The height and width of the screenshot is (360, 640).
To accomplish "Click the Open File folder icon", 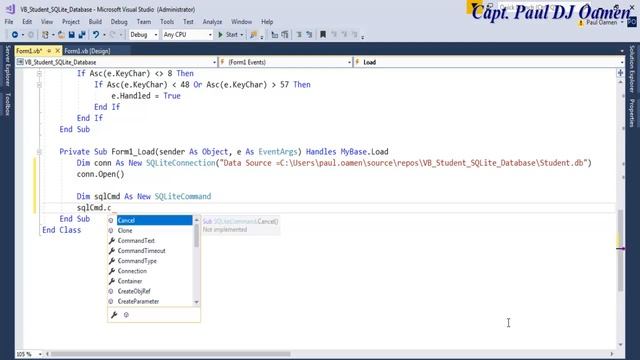I will point(61,35).
